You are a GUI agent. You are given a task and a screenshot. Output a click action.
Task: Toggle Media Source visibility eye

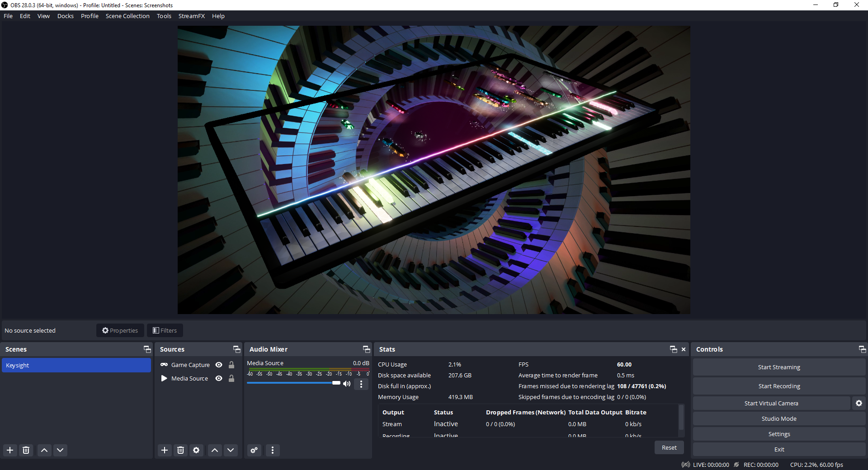[219, 378]
